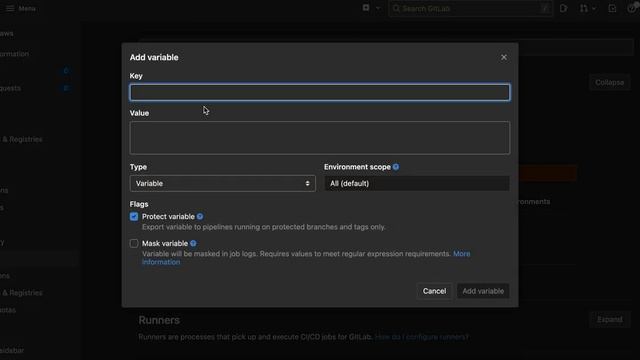
Task: Open the Mask variable help icon
Action: (x=193, y=243)
